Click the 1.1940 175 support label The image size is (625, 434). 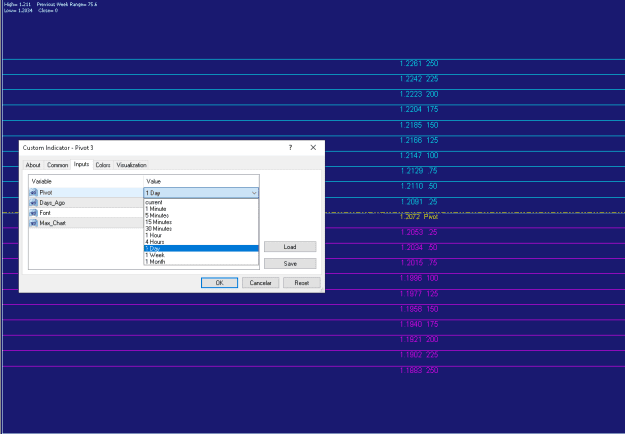pos(419,324)
